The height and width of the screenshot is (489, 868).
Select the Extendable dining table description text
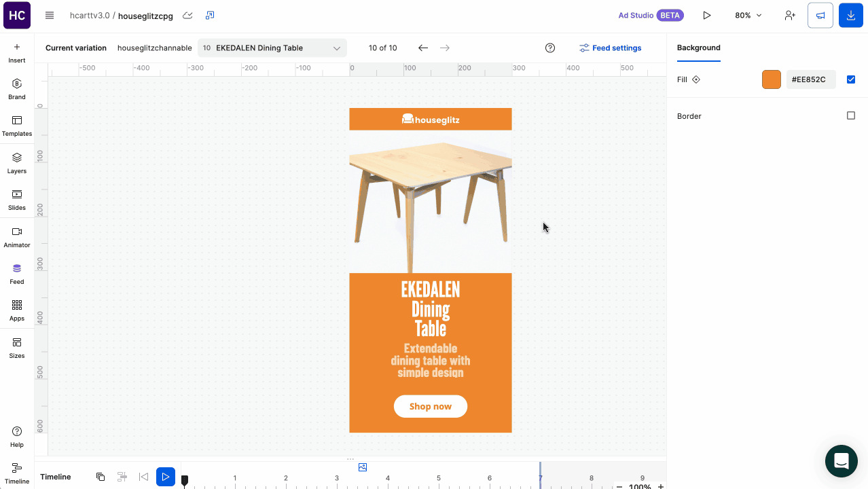tap(431, 361)
